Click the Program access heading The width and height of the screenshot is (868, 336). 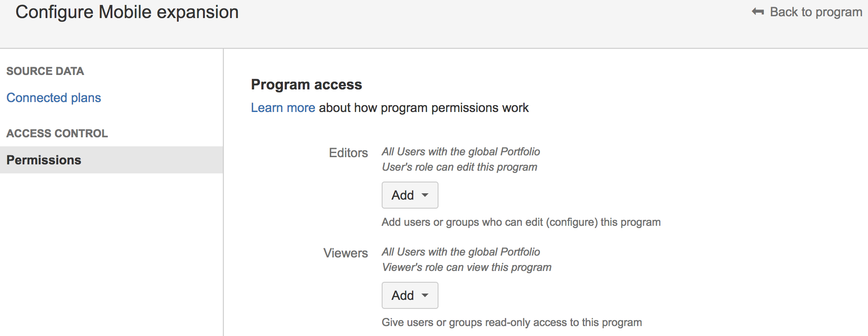(x=306, y=84)
